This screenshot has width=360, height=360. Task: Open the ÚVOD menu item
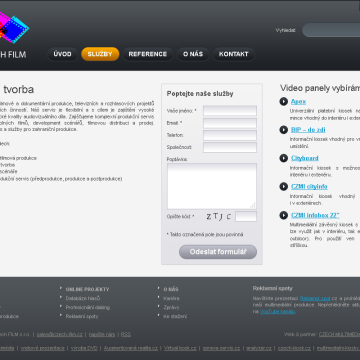click(x=62, y=54)
